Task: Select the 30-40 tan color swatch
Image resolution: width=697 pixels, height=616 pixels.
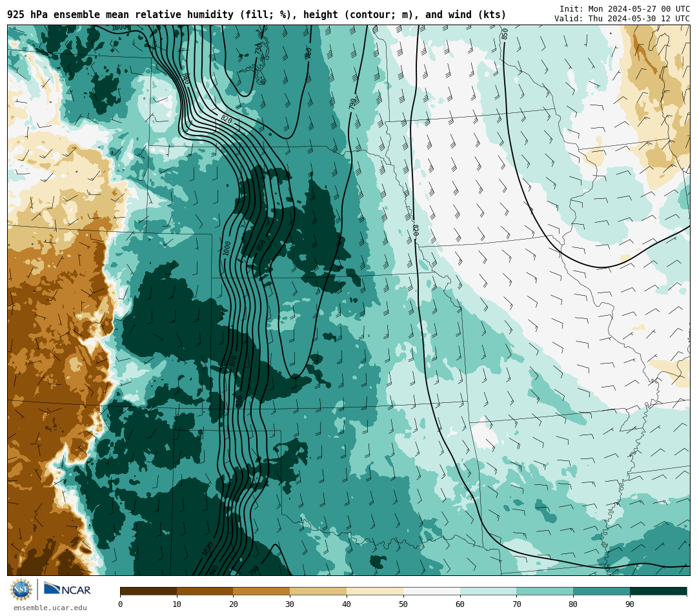Action: (318, 591)
